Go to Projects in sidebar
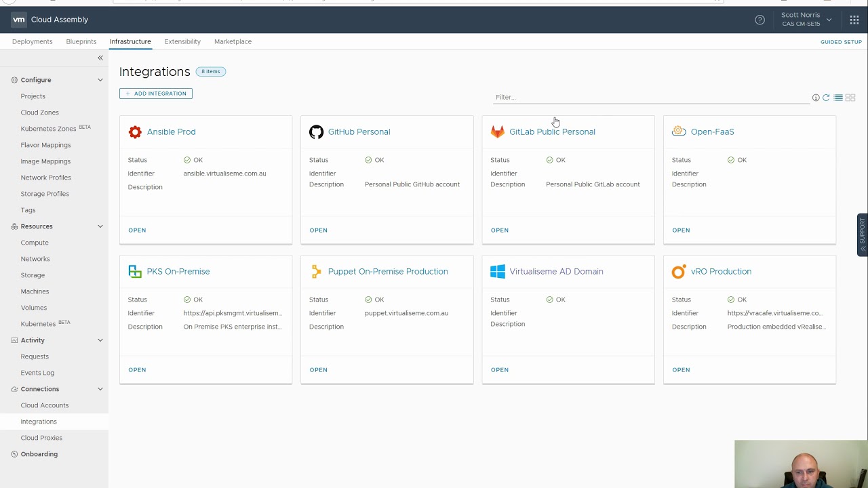Screen dimensions: 868x488 click(33, 96)
